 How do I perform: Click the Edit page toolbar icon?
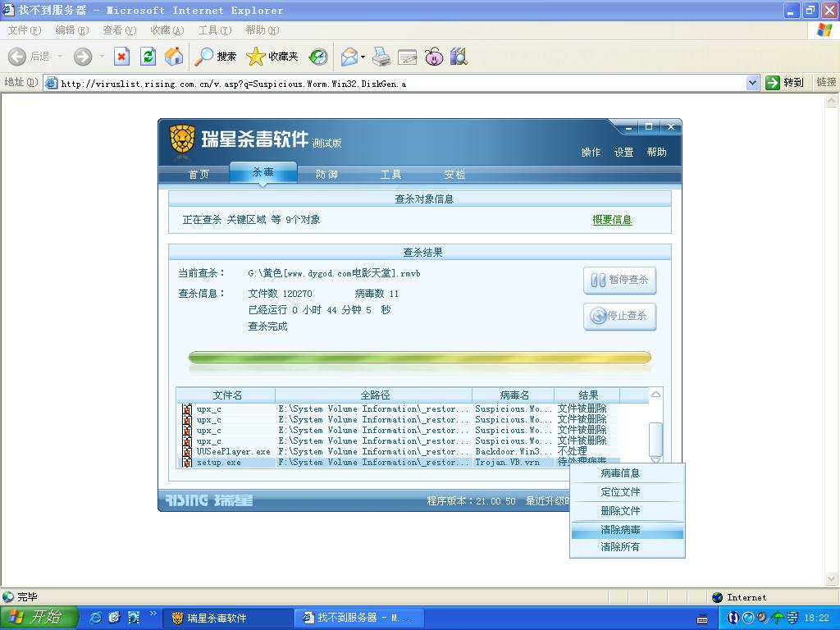click(x=407, y=57)
